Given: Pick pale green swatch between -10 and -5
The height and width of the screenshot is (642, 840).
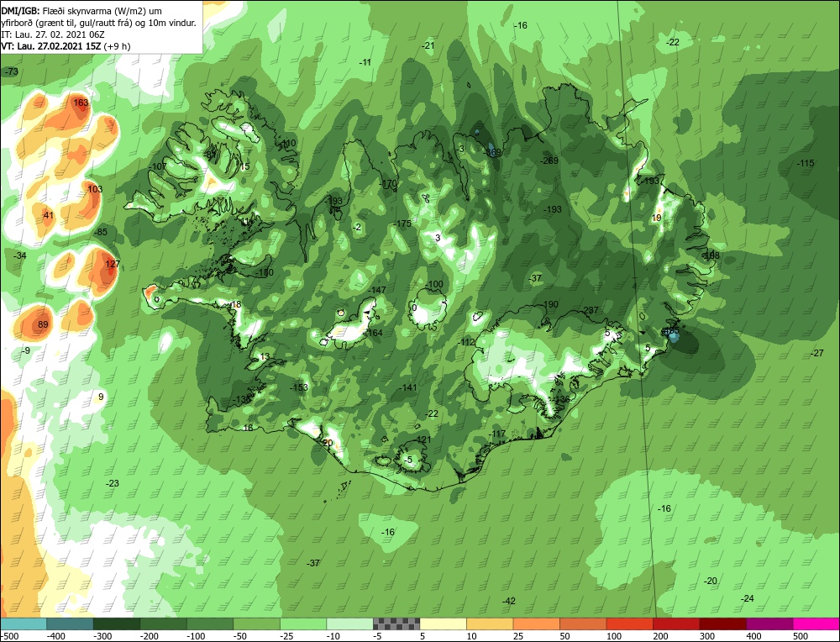Looking at the screenshot, I should (x=349, y=624).
